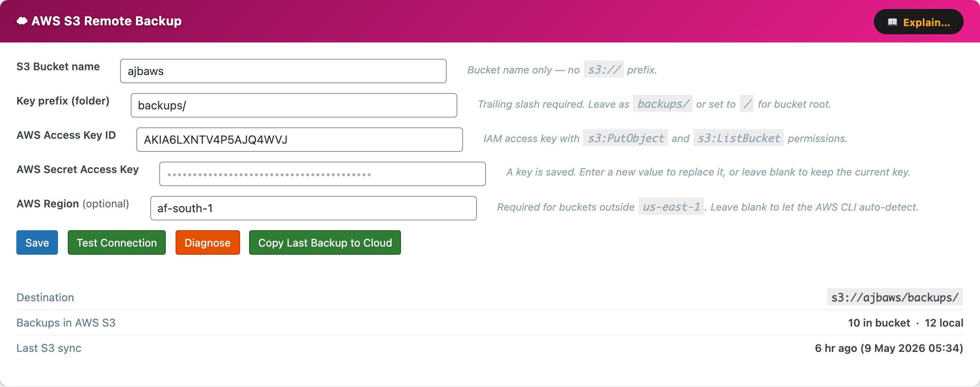Click the '6 hr ago (9 May 2026 05:34)' timestamp

tap(889, 348)
